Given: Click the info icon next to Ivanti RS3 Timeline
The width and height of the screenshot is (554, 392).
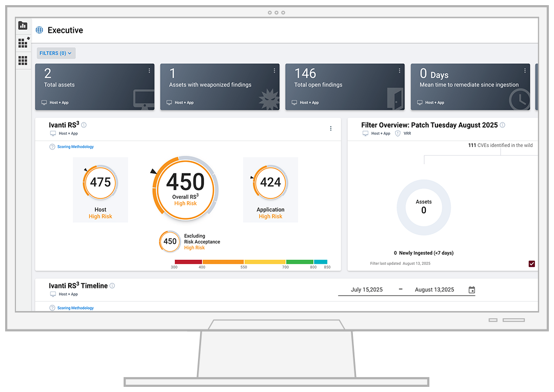Looking at the screenshot, I should 112,285.
